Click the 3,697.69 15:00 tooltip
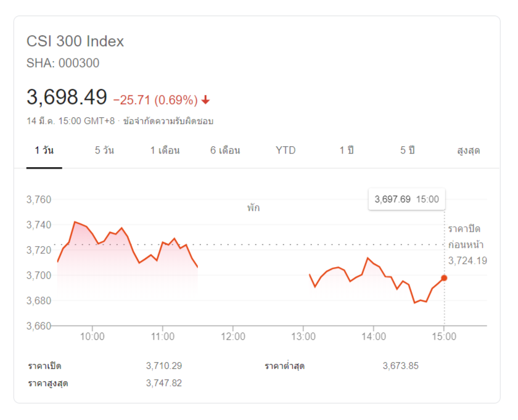 [x=406, y=199]
